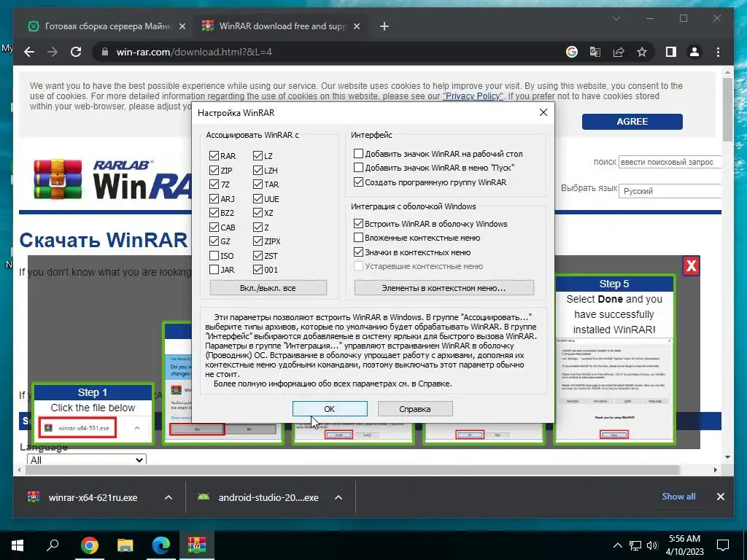Check 'Добавить значок WinRAR в меню Пуск'

[x=358, y=168]
